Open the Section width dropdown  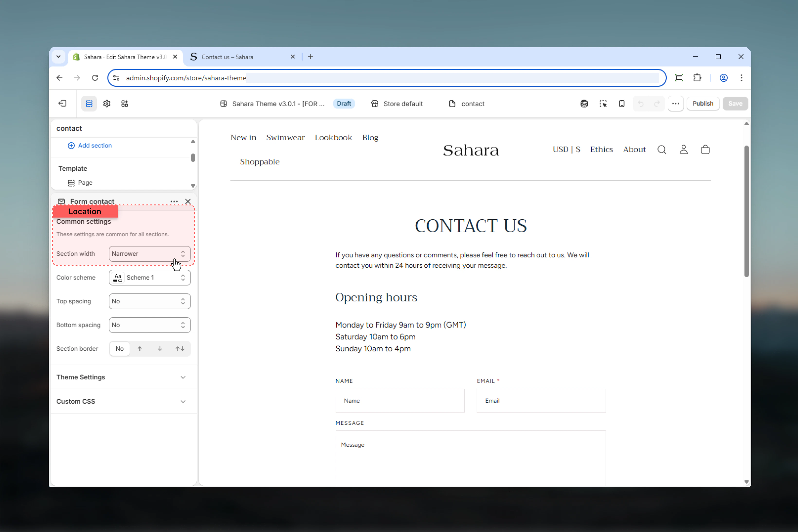[x=150, y=254]
